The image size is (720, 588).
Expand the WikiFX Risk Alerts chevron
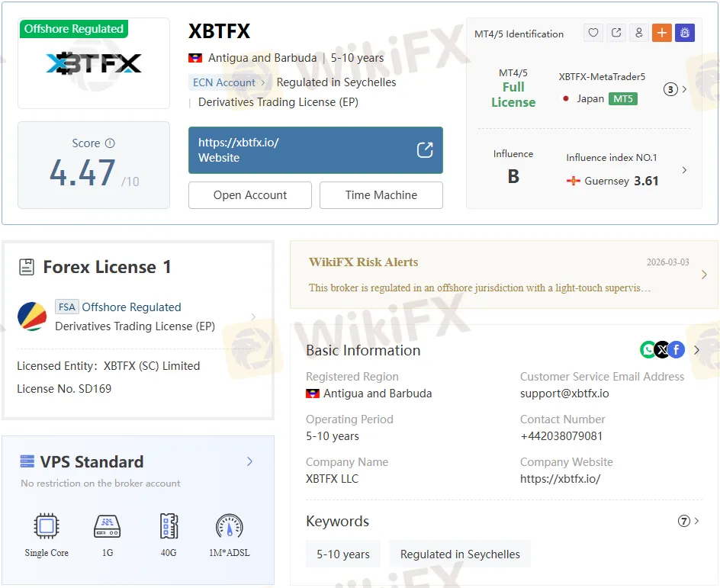[x=705, y=275]
